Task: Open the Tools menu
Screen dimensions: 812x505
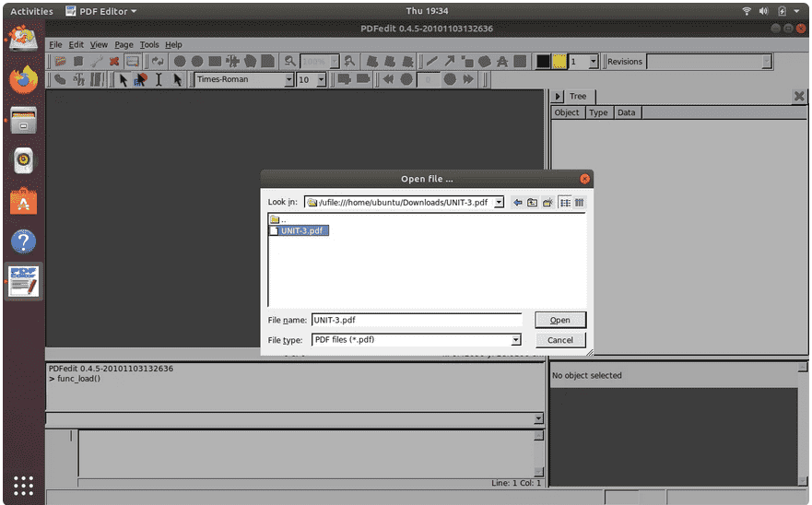Action: click(x=149, y=44)
